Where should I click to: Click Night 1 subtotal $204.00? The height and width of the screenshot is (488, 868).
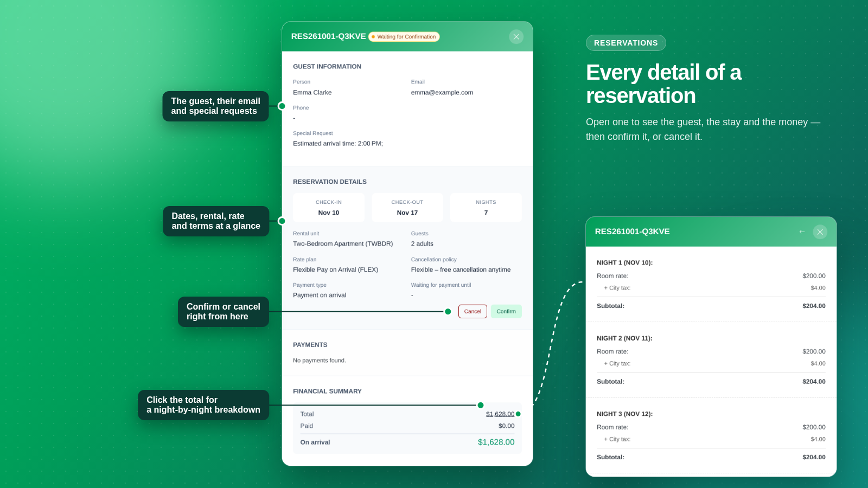coord(814,306)
